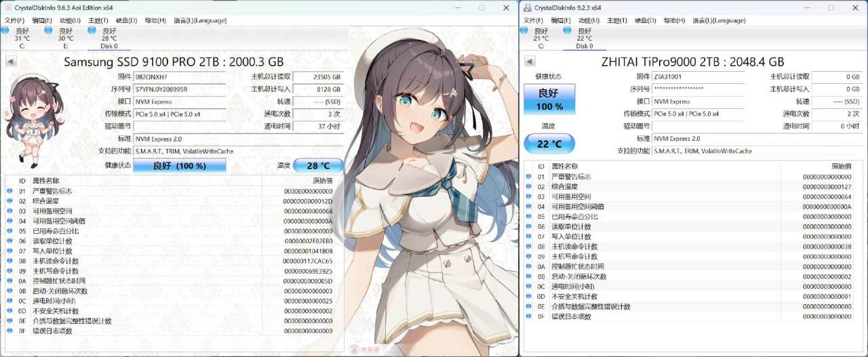Click the host reads field showing 23505 GB
The height and width of the screenshot is (357, 868).
pos(318,77)
